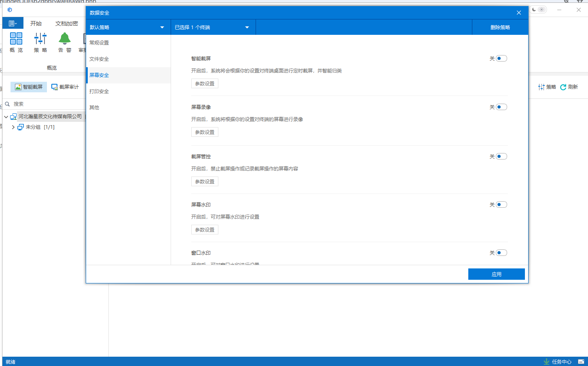Screen dimensions: 588x366
Task: Click the search magnifier icon
Action: pos(7,104)
